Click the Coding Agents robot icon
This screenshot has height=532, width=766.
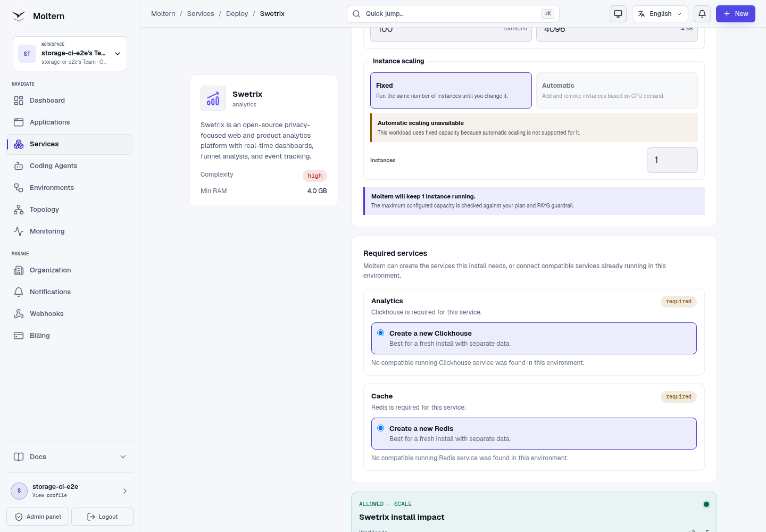tap(19, 166)
